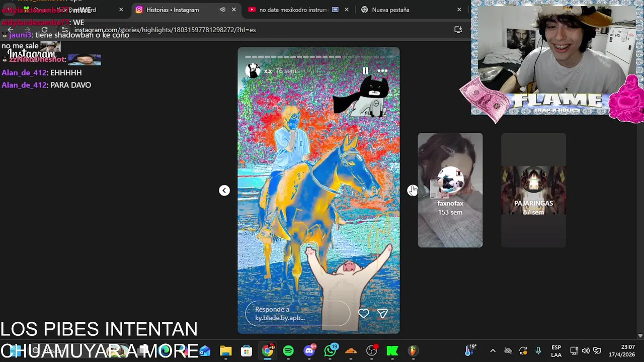Screen dimensions: 644x362
Task: Advance to the next story arrow
Action: [x=412, y=190]
